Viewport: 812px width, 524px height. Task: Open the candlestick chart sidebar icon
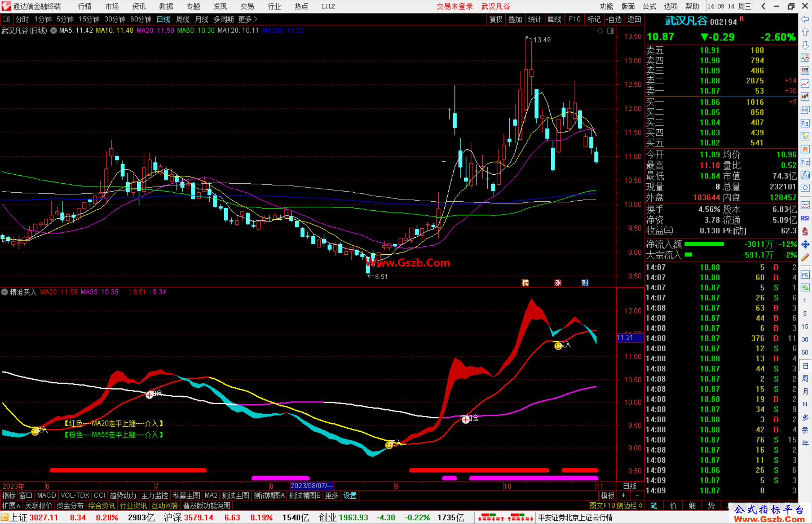(805, 97)
